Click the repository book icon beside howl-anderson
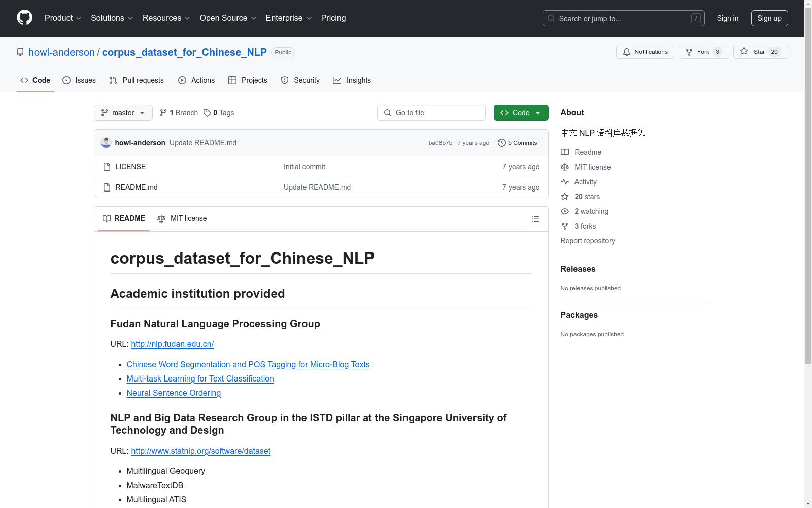The image size is (812, 508). coord(20,52)
